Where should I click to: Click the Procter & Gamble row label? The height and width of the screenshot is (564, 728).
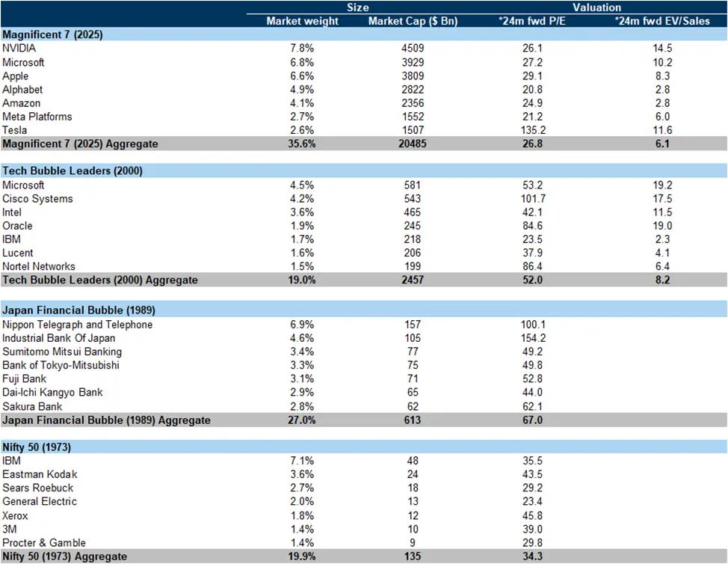pos(44,542)
